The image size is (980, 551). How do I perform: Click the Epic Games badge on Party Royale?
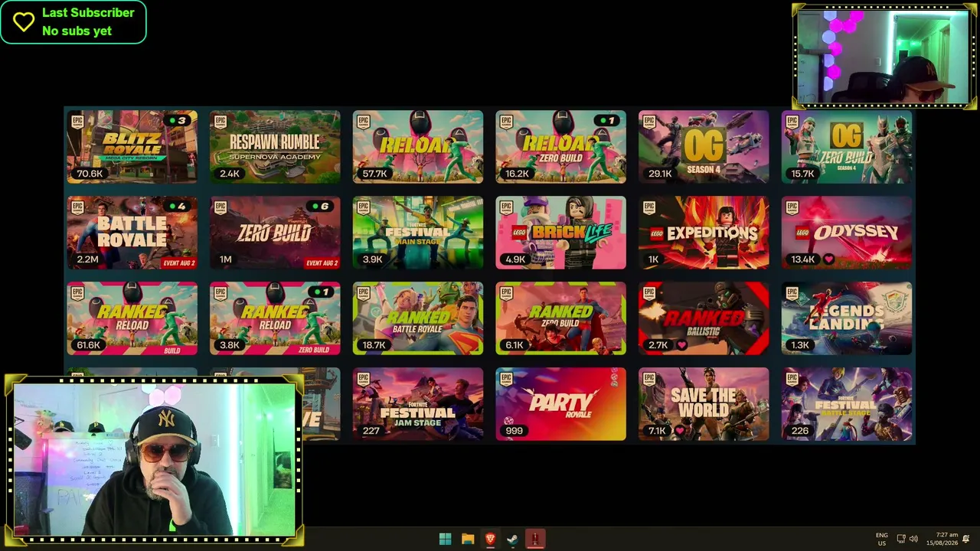[507, 379]
